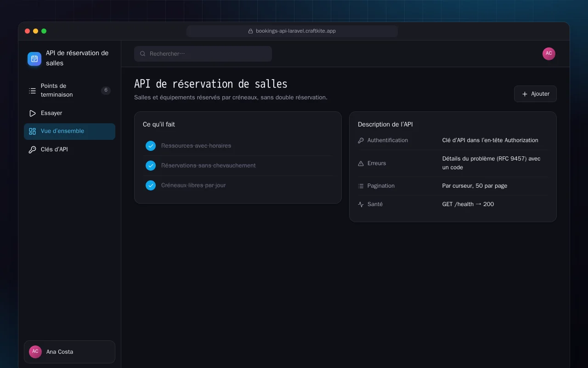Viewport: 588px width, 368px height.
Task: Click the Pagination label
Action: click(x=381, y=186)
